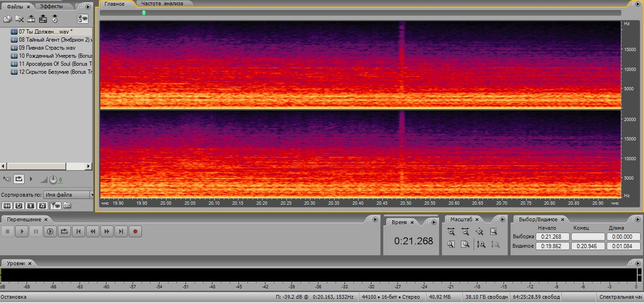The height and width of the screenshot is (304, 644).
Task: Click the Zoom To Selection icon
Action: pyautogui.click(x=494, y=232)
